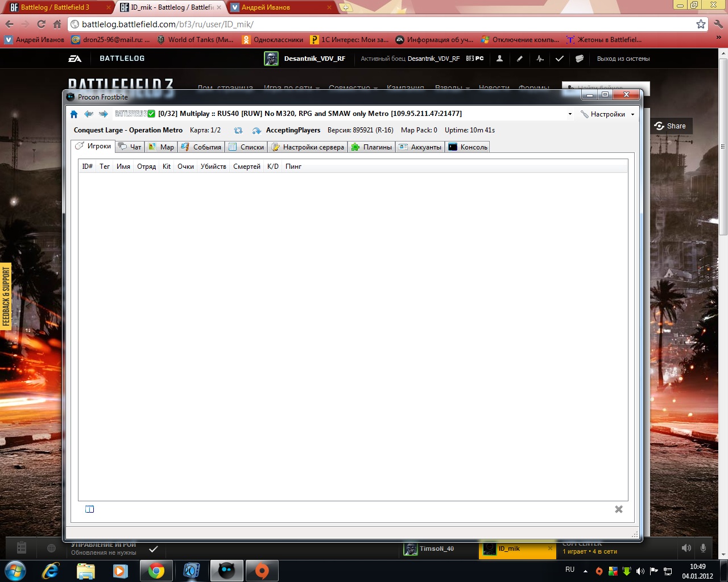Open a new Chrome tab
Image resolution: width=728 pixels, height=582 pixels.
[346, 7]
